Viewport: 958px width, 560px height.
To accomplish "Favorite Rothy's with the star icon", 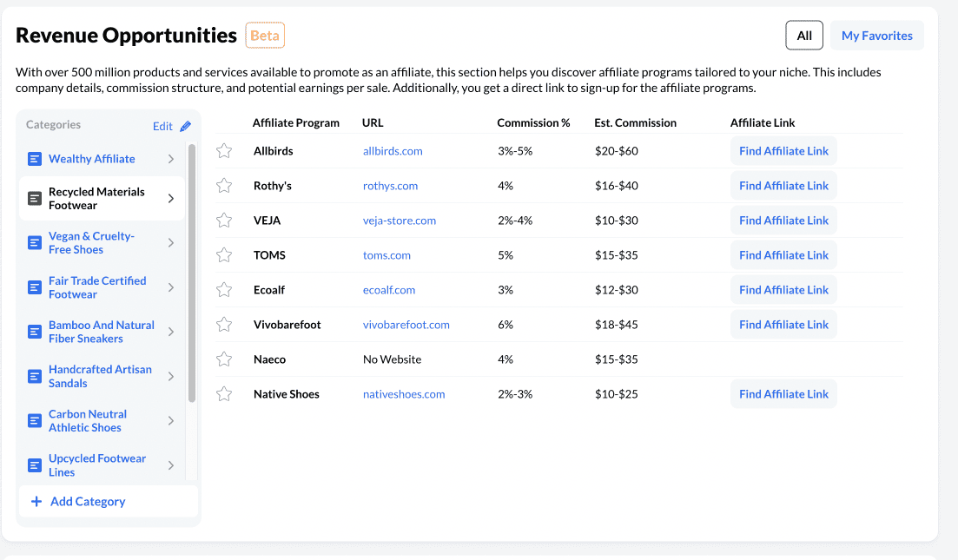I will click(224, 186).
